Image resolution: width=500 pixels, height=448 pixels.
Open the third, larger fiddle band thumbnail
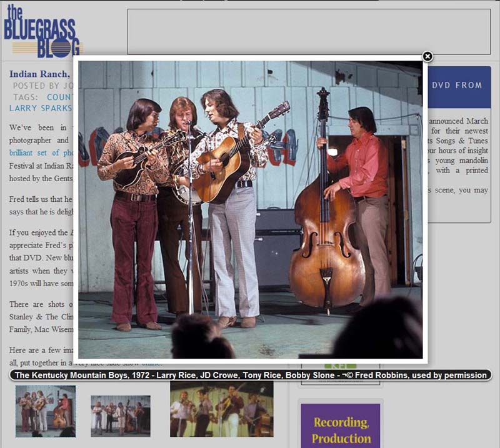[221, 409]
